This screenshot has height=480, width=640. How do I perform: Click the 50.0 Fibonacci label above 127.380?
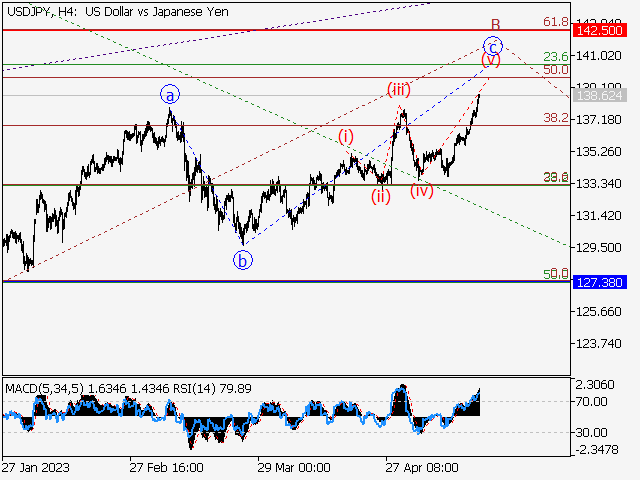[556, 274]
